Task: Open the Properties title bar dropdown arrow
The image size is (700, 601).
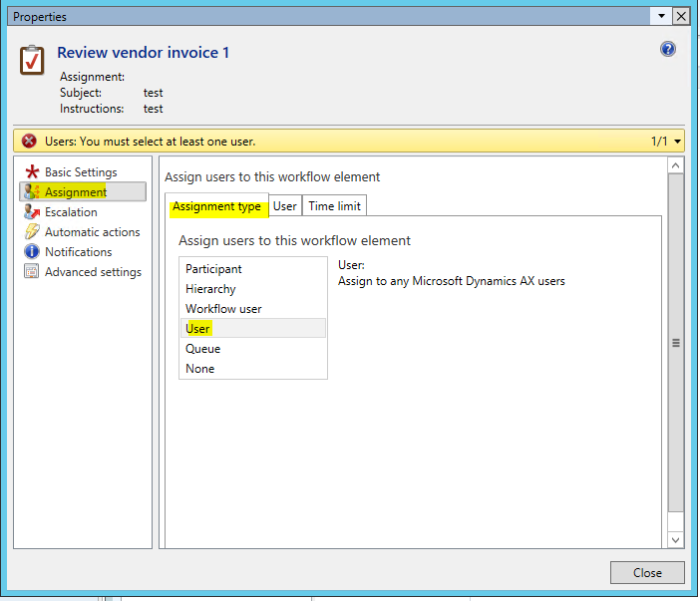Action: pos(661,16)
